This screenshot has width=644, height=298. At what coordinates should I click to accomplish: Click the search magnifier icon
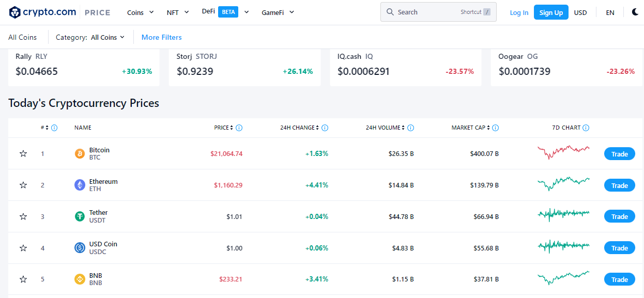tap(390, 11)
